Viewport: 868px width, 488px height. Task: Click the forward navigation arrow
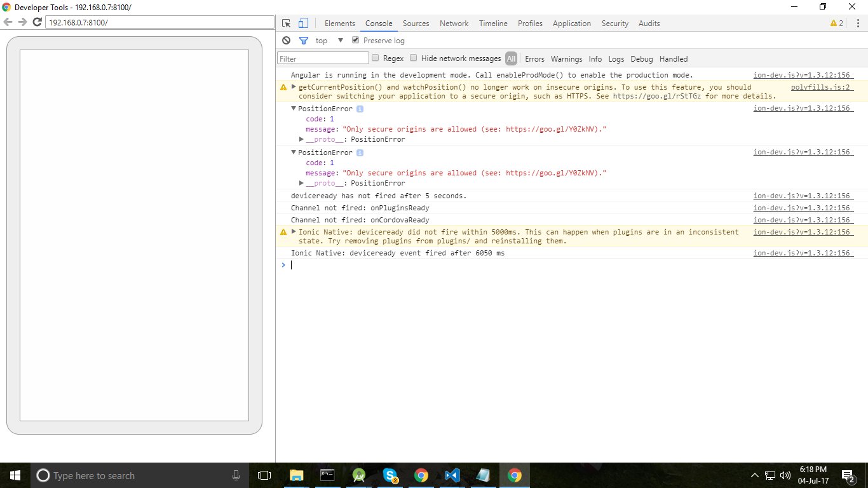click(x=22, y=22)
